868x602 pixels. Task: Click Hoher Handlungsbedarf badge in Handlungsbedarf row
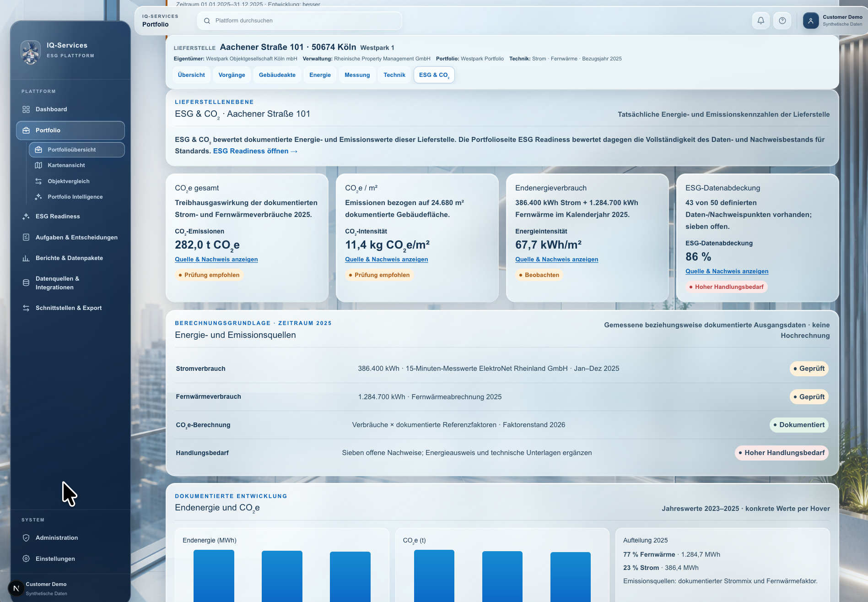[782, 453]
